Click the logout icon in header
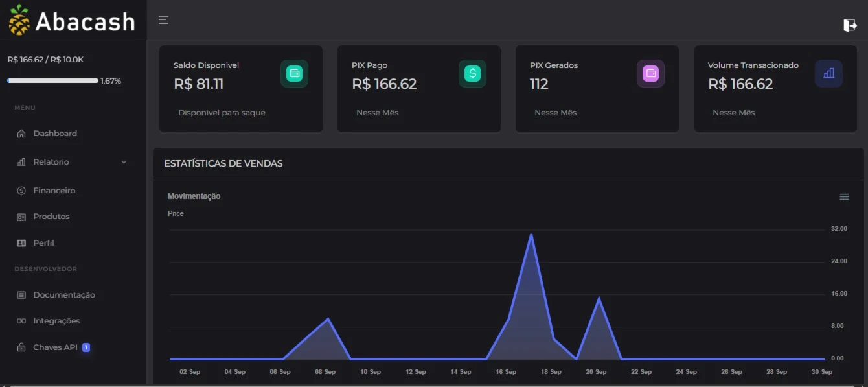 (850, 25)
